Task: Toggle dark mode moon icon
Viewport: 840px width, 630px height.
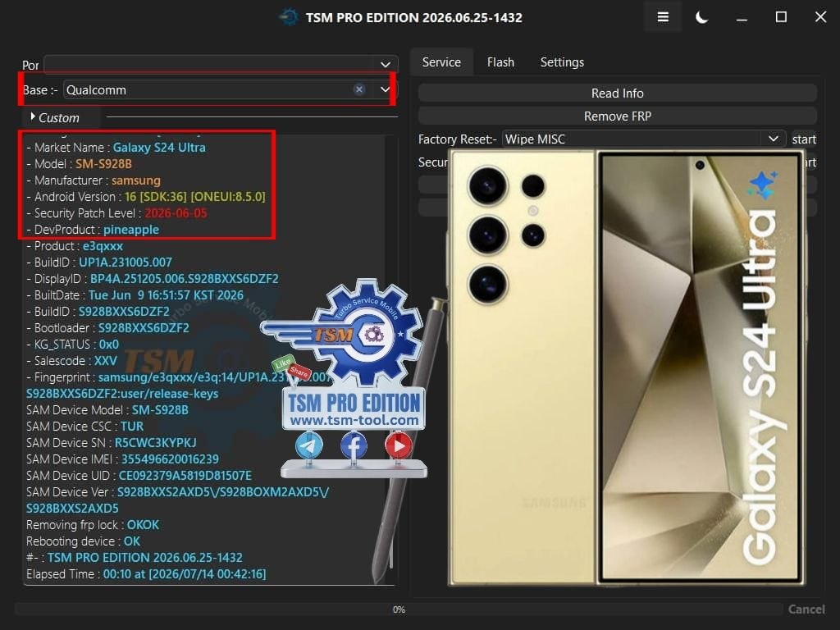Action: pos(702,17)
